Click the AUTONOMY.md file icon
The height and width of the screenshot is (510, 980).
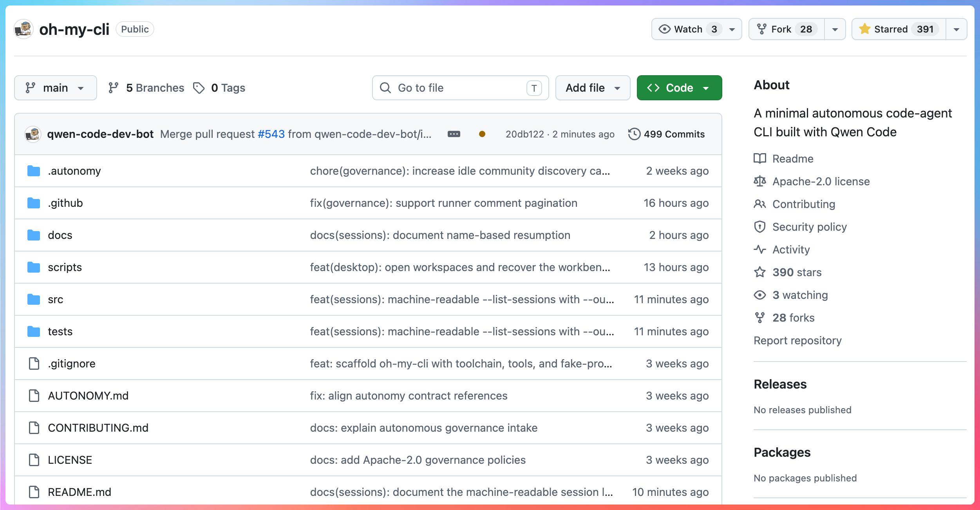34,396
